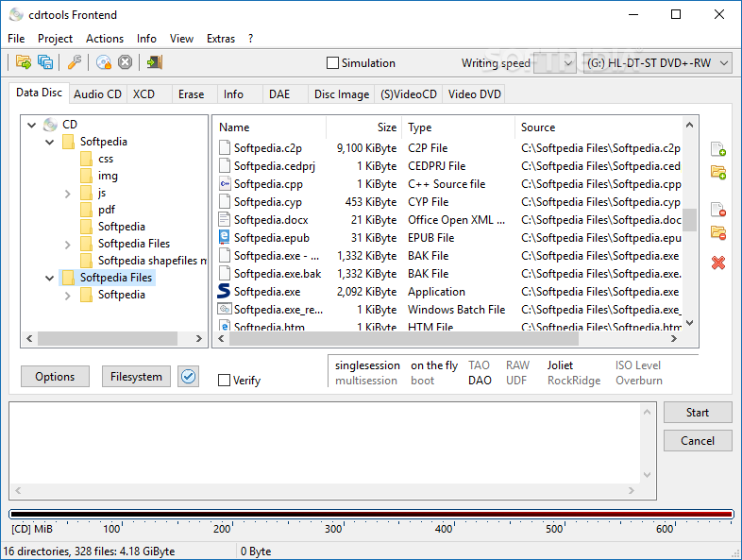This screenshot has height=560, width=742.
Task: Click the add folder icon on right
Action: pyautogui.click(x=718, y=172)
